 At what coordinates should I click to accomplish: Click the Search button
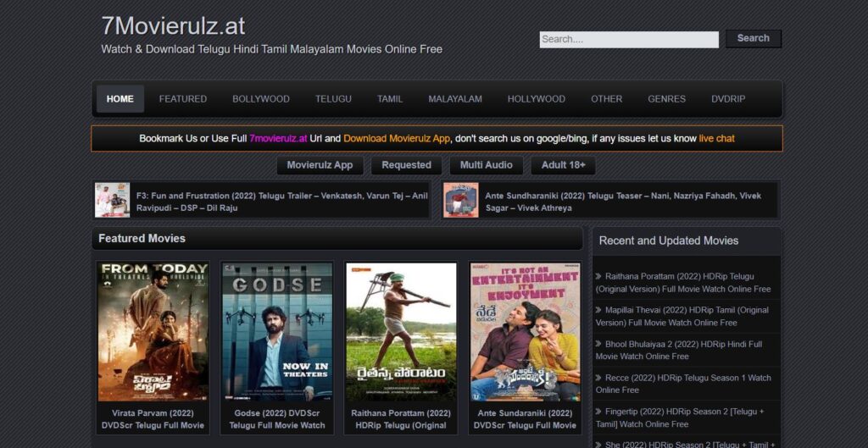point(753,38)
